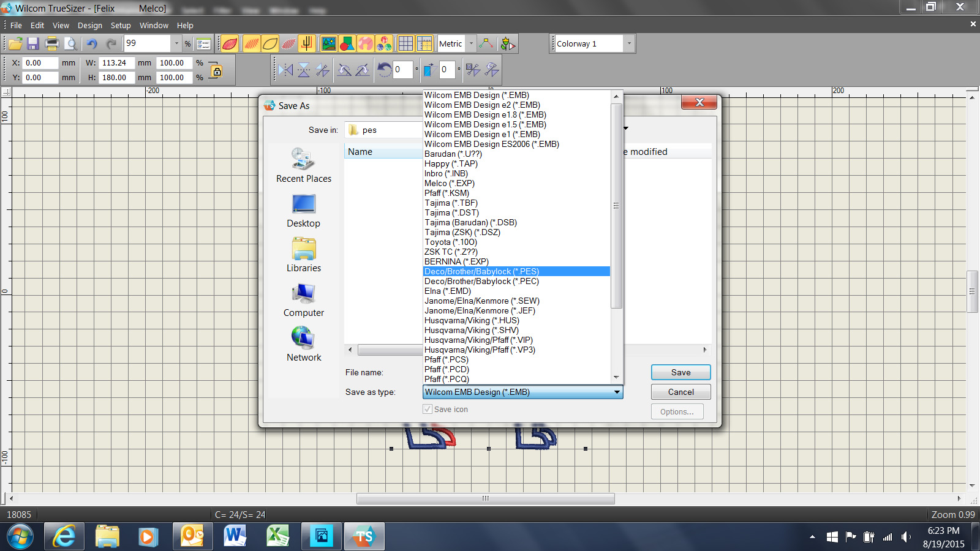Click the Save button in dialog
Screen dimensions: 980x551
click(x=680, y=372)
